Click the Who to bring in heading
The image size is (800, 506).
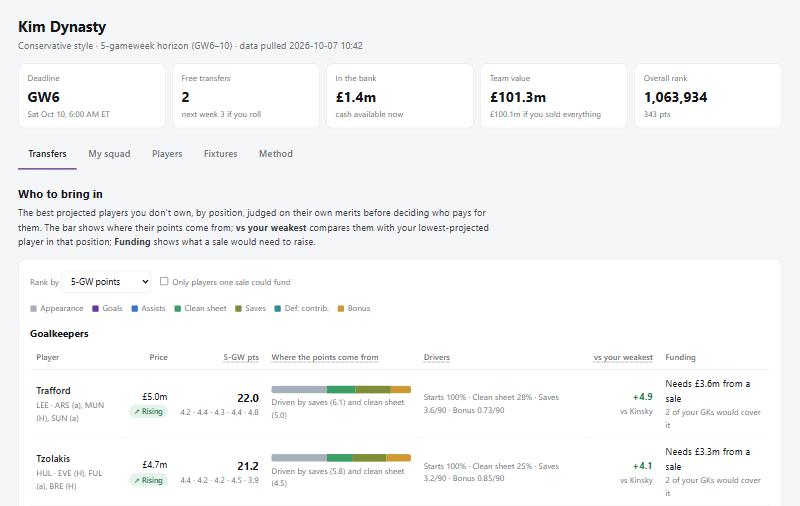60,194
